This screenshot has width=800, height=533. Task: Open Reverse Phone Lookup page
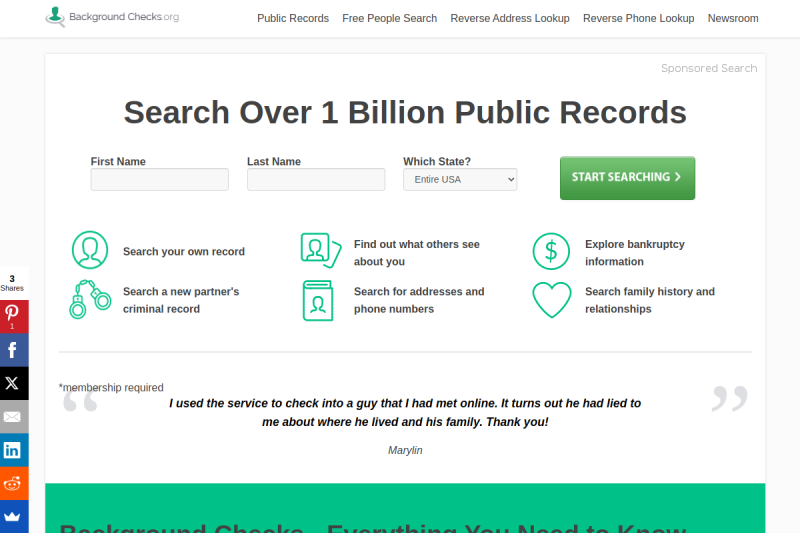click(x=638, y=18)
